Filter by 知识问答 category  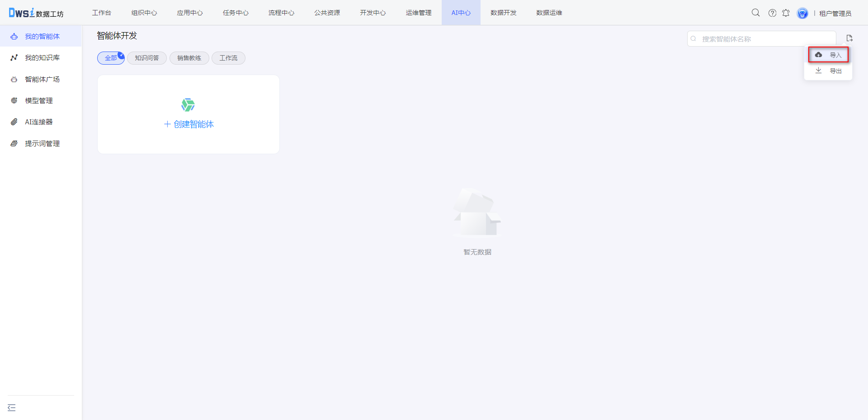pos(147,58)
